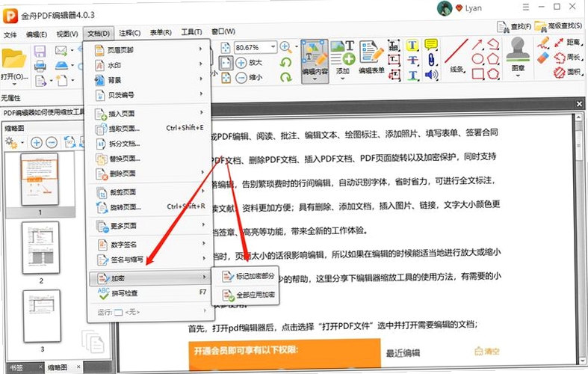Select page 2 thumbnail

41,248
